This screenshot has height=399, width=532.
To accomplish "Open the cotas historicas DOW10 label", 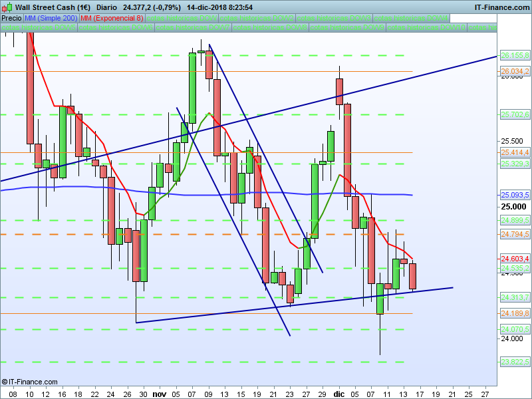I will coord(426,27).
